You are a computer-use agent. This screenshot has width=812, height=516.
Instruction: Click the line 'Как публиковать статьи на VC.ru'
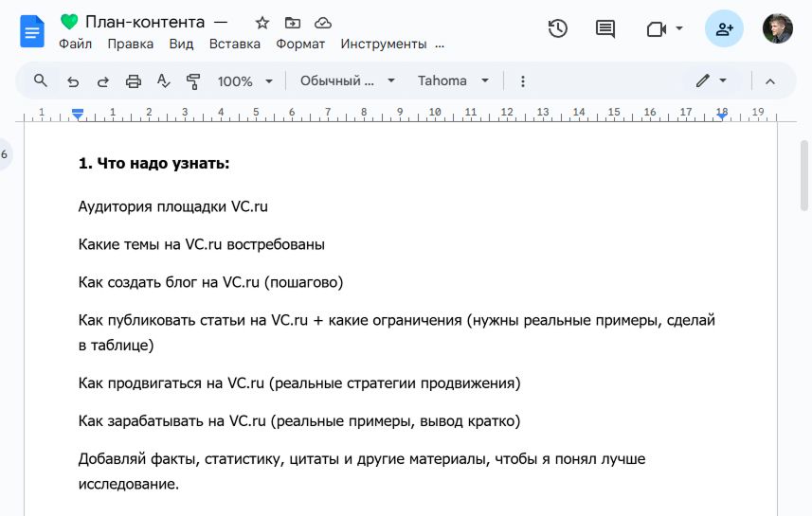tap(193, 320)
